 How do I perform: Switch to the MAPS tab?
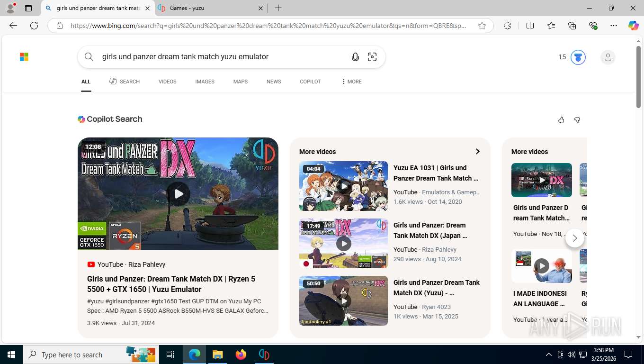[x=241, y=82]
